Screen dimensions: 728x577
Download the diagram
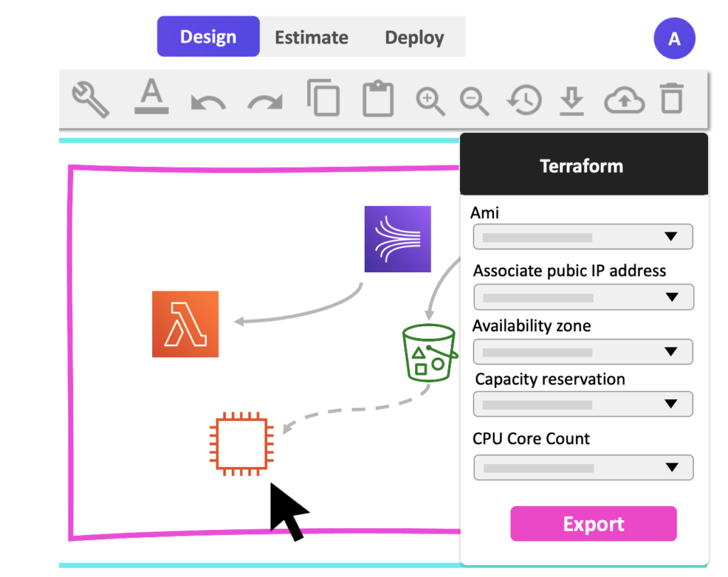[572, 101]
